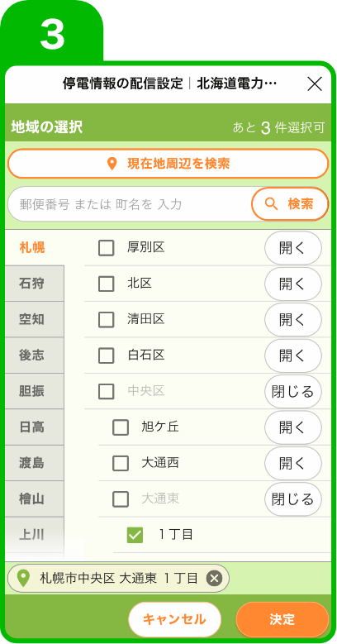Image resolution: width=337 pixels, height=644 pixels.
Task: Collapse 中央区 with its 閉じる button
Action: (x=292, y=391)
